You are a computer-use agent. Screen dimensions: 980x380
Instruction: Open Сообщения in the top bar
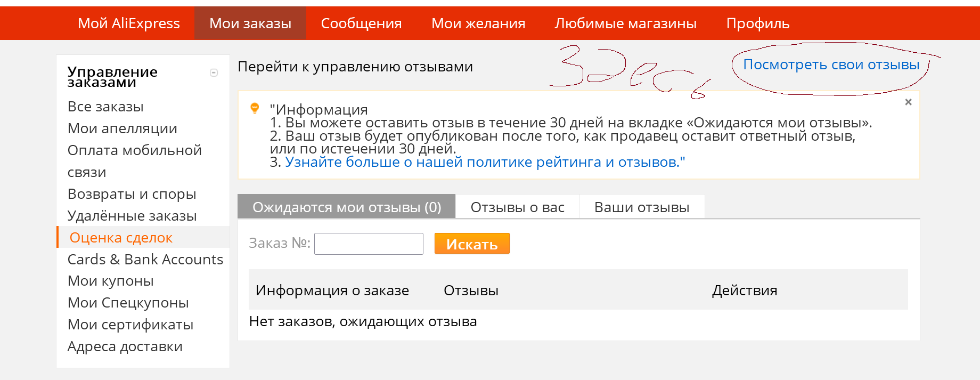(361, 23)
